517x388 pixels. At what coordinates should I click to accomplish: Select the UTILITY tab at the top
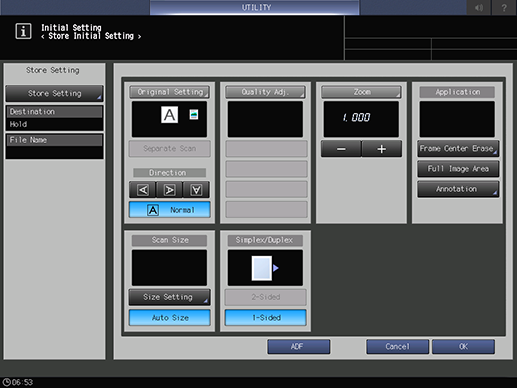point(255,7)
